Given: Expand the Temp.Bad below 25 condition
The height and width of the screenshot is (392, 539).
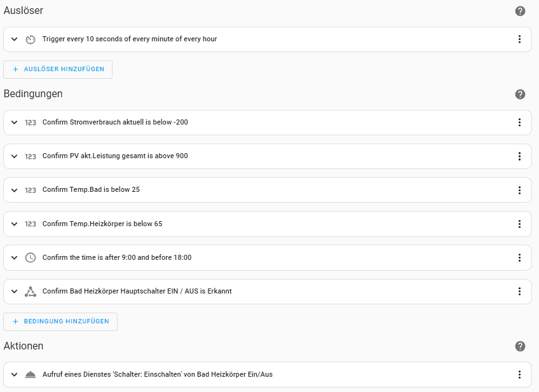Looking at the screenshot, I should coord(15,190).
